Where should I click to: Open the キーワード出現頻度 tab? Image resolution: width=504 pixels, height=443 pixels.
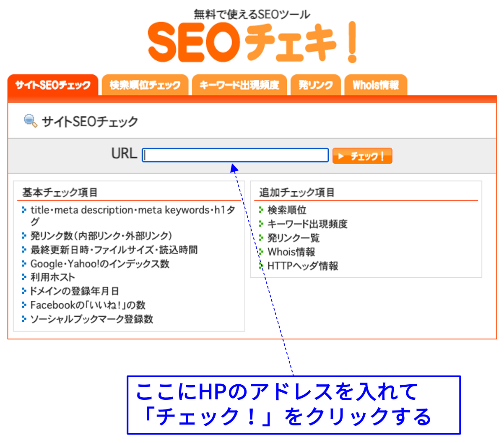pos(239,85)
